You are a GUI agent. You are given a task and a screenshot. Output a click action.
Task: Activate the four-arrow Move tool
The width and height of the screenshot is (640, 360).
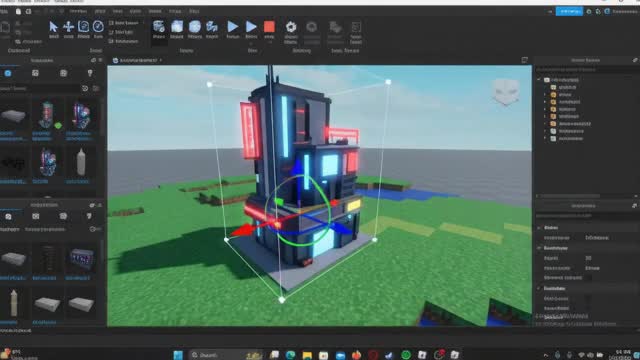pyautogui.click(x=68, y=27)
